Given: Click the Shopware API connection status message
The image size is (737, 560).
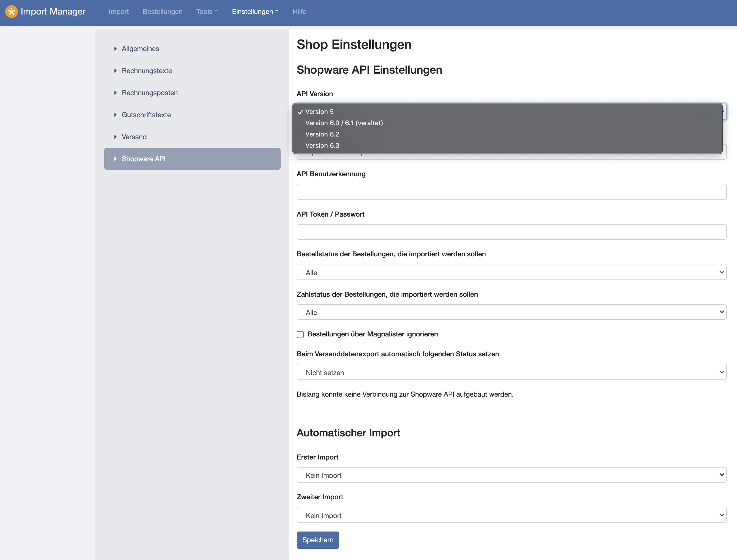Looking at the screenshot, I should (x=405, y=394).
